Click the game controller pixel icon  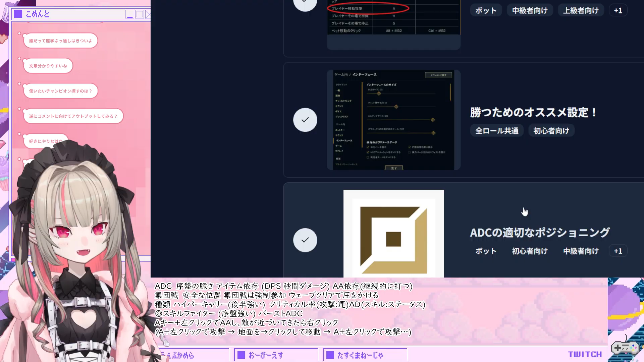[x=625, y=348]
